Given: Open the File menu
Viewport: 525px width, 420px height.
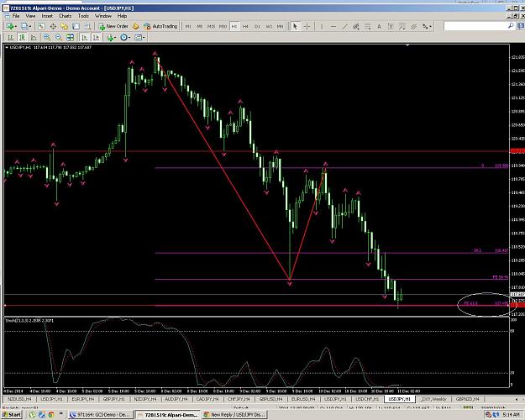Looking at the screenshot, I should [x=16, y=16].
